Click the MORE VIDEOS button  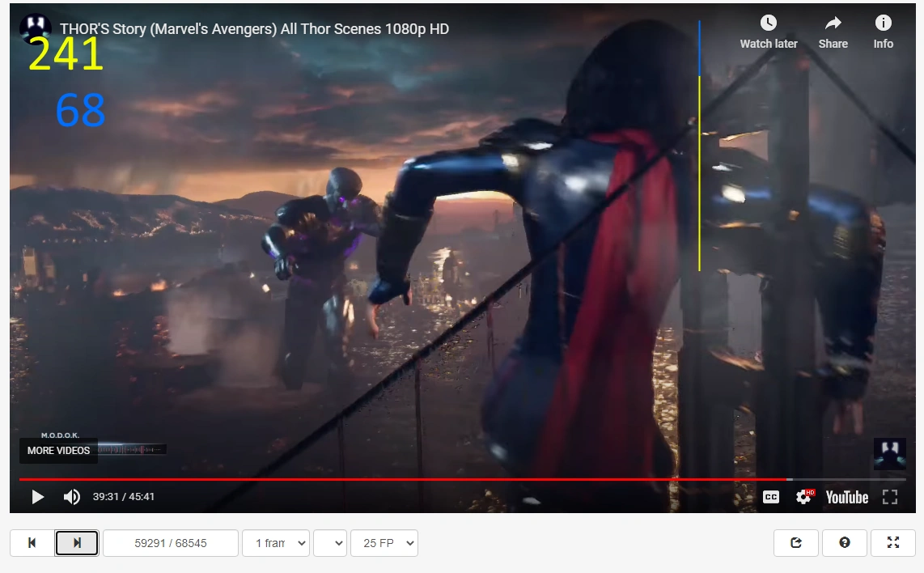(x=58, y=450)
